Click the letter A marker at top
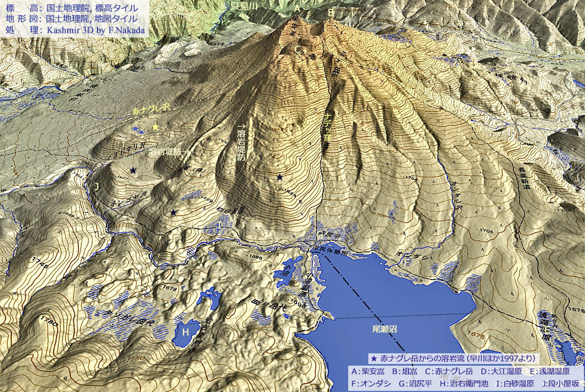This screenshot has width=585, height=392. pyautogui.click(x=297, y=10)
